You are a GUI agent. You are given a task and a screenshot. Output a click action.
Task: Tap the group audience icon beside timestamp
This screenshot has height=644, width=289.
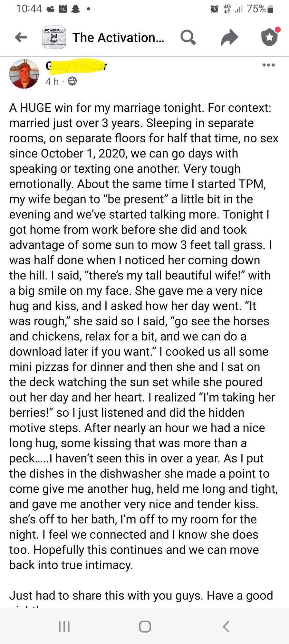(72, 81)
